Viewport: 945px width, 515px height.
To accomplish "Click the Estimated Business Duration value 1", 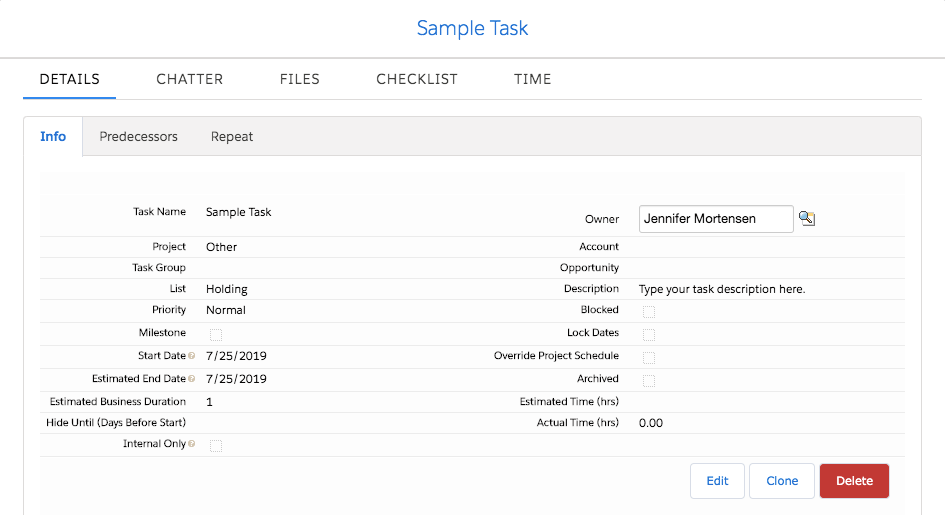I will [209, 402].
